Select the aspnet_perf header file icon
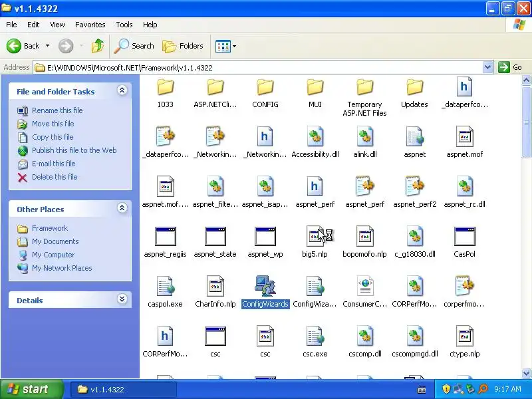The height and width of the screenshot is (399, 532). (x=315, y=186)
